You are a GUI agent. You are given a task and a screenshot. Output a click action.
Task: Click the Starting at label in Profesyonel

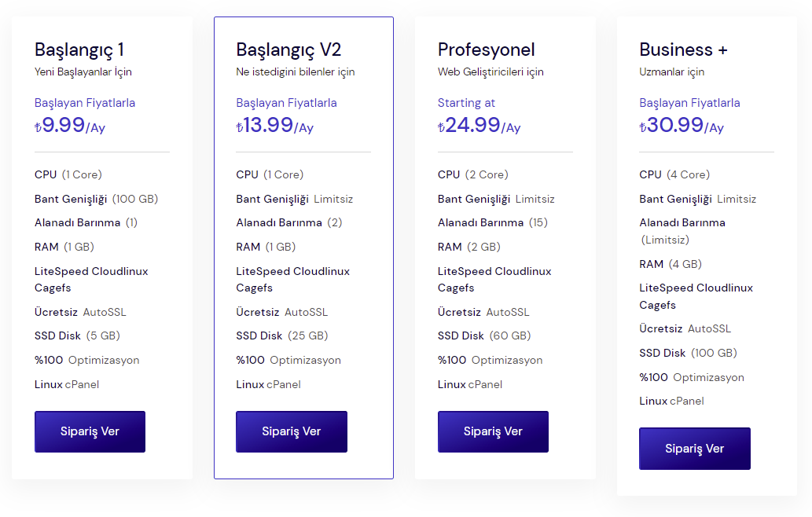[x=466, y=103]
